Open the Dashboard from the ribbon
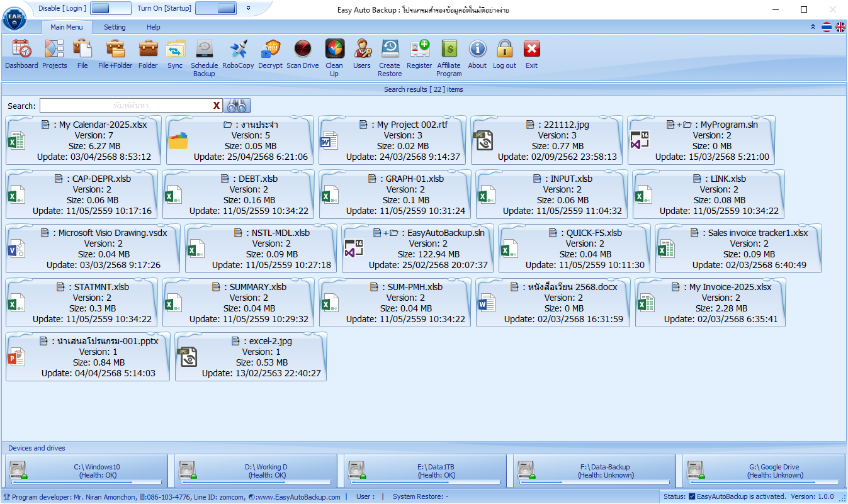The image size is (848, 504). coord(21,49)
